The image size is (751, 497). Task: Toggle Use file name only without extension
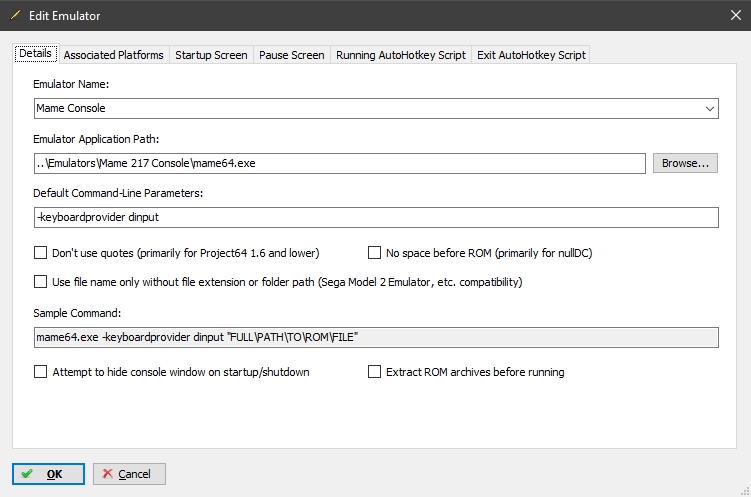point(40,282)
